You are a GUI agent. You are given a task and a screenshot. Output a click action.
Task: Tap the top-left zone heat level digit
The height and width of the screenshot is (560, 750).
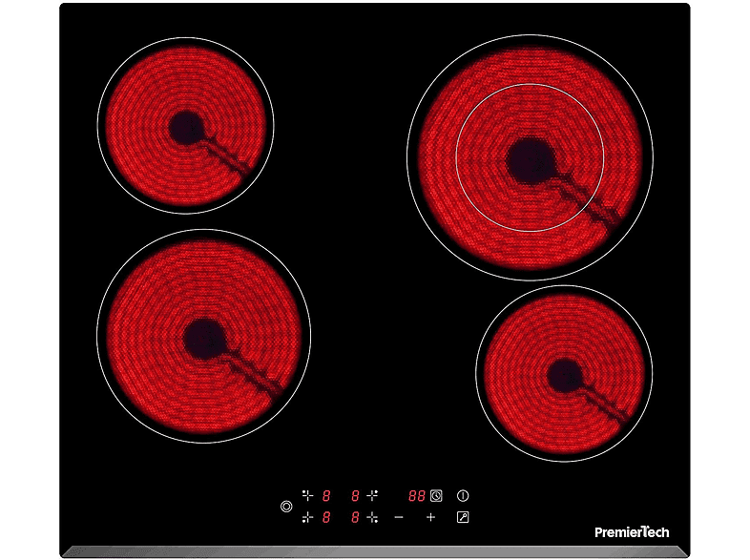326,496
